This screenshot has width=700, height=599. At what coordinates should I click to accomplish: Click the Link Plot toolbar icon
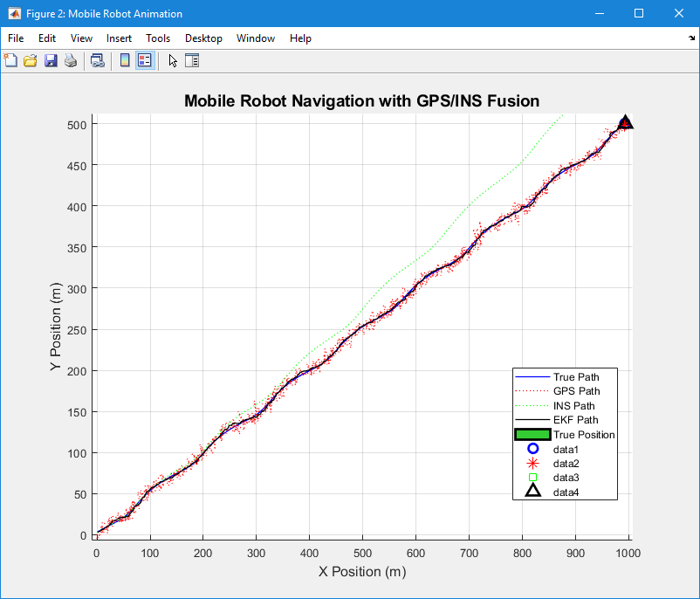click(x=98, y=60)
